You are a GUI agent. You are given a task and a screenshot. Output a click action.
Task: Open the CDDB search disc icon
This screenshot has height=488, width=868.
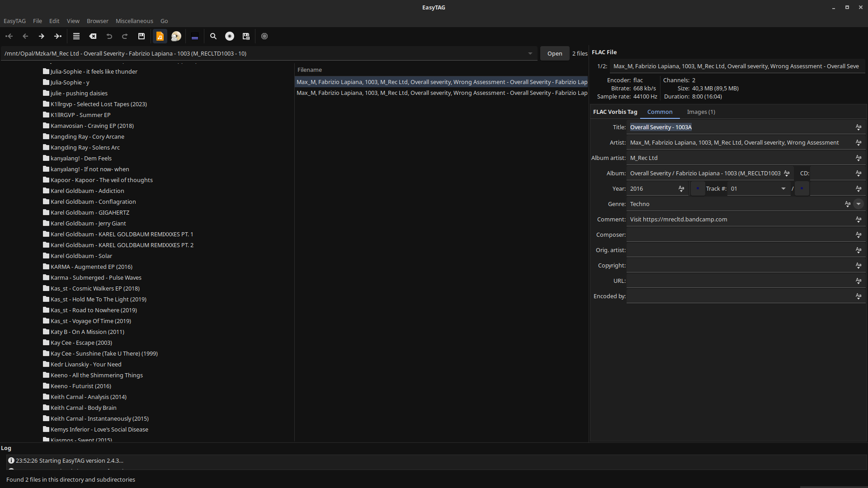point(230,36)
